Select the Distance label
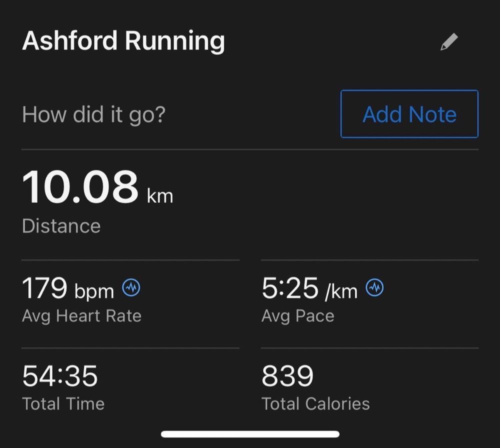The image size is (500, 448). coord(61,226)
